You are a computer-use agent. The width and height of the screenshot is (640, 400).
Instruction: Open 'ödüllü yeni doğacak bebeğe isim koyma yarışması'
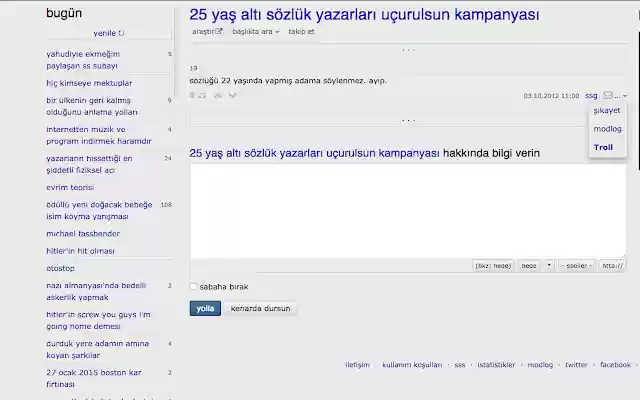click(x=99, y=210)
